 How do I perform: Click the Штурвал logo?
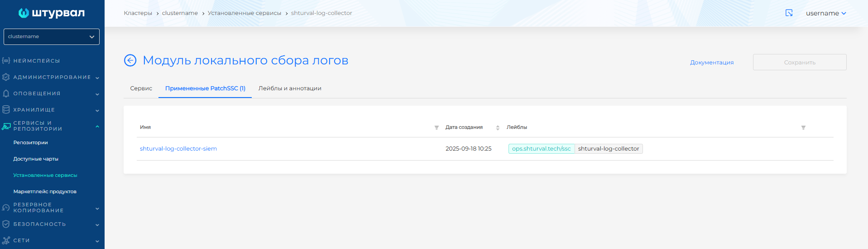[x=52, y=13]
